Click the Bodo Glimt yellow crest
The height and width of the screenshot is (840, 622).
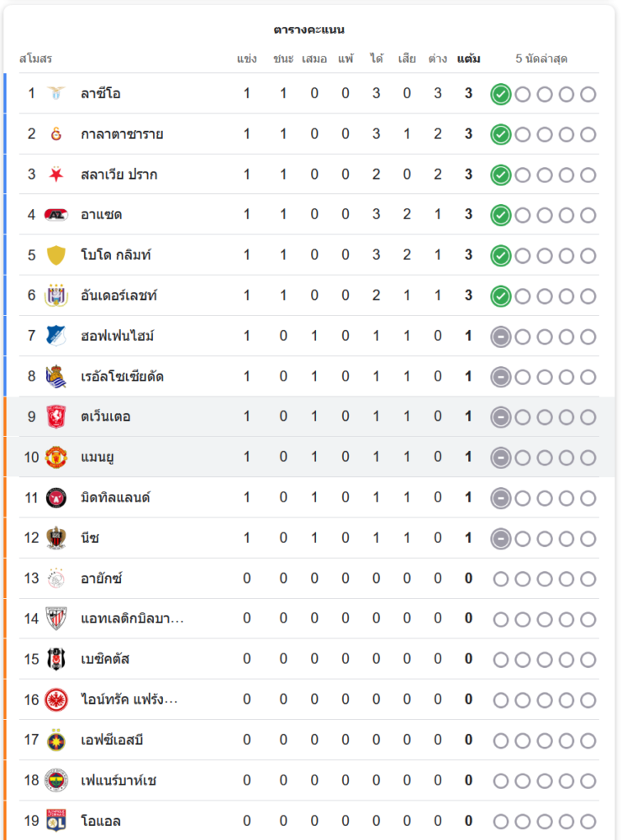(x=56, y=255)
